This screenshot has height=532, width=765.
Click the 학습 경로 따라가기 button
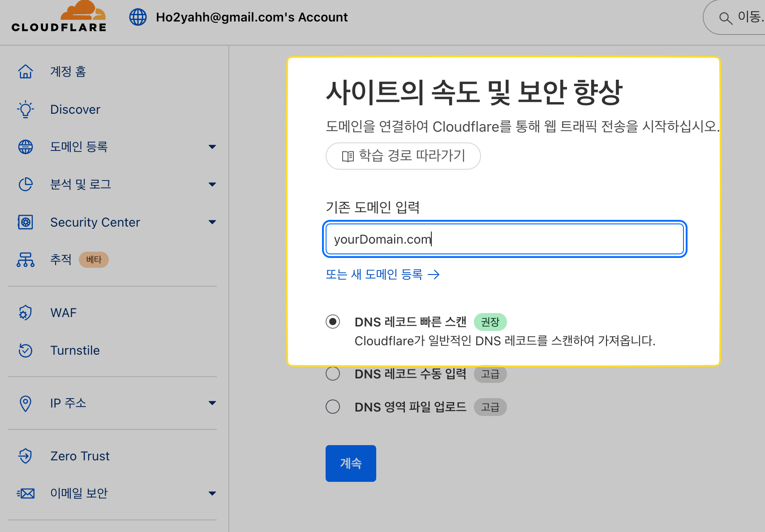403,156
